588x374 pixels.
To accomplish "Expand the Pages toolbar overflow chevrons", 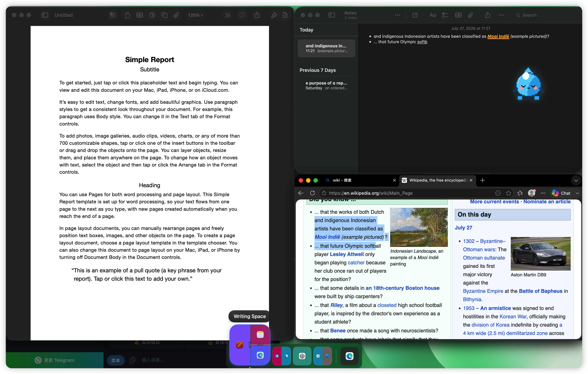I will 228,15.
